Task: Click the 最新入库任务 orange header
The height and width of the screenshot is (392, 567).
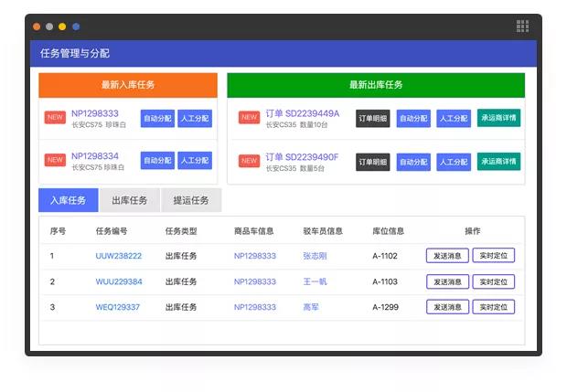Action: pyautogui.click(x=128, y=85)
